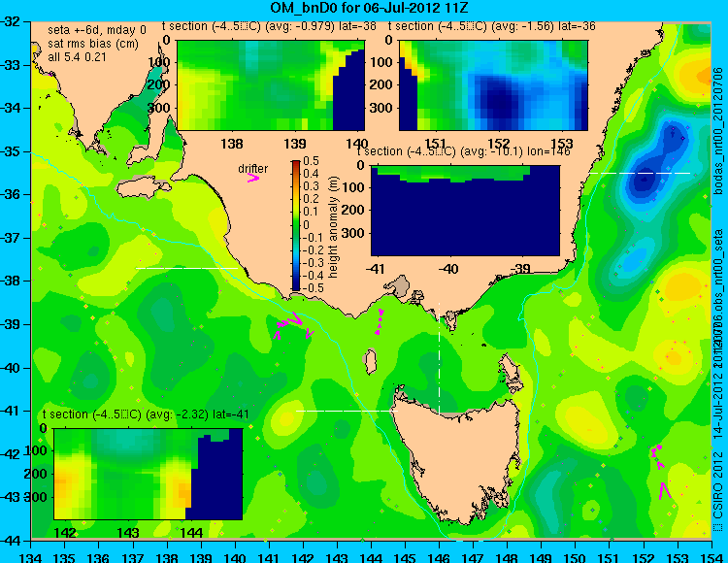This screenshot has width=728, height=563.
Task: Click the 'bodas_nrt00_20120706' vertical side text
Action: [718, 131]
